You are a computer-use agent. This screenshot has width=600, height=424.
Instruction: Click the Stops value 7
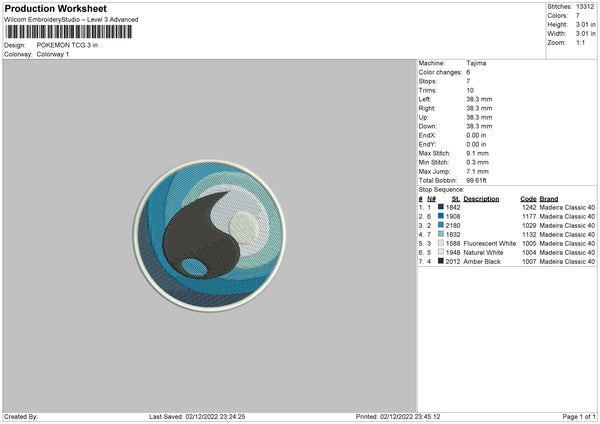(x=468, y=81)
